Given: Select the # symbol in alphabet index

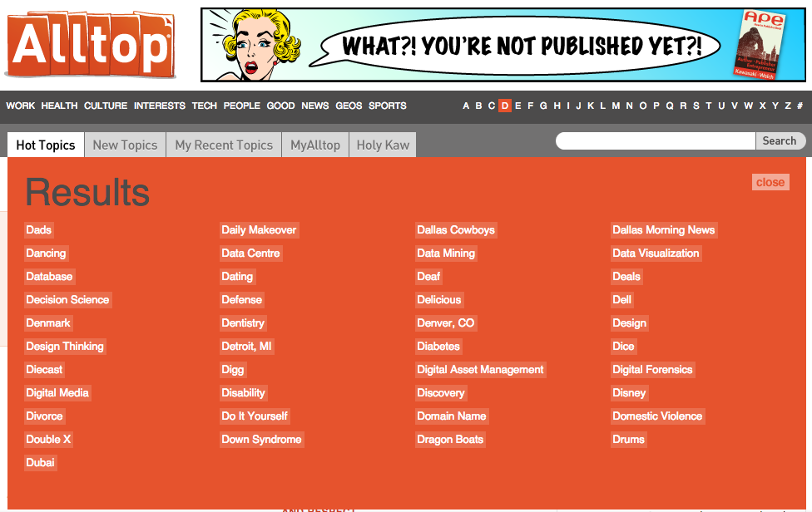Looking at the screenshot, I should point(800,106).
